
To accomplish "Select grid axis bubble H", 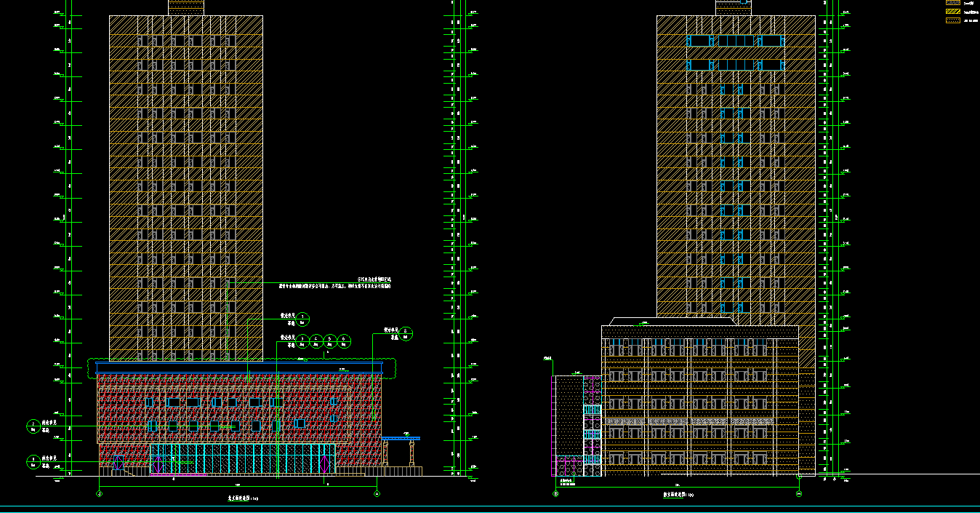I will (x=799, y=494).
